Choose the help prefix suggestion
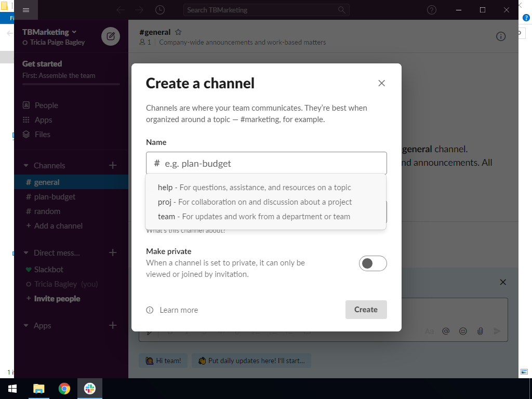532x399 pixels. click(x=265, y=187)
